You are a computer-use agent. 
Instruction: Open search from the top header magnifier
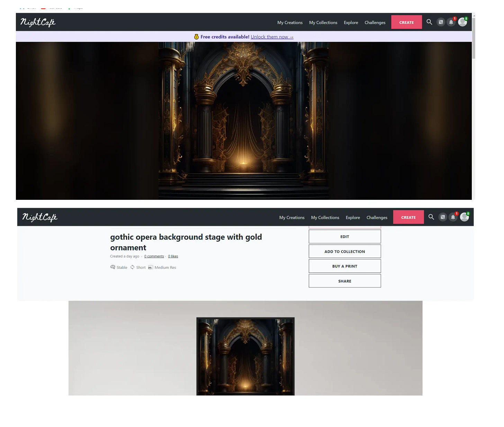point(429,22)
